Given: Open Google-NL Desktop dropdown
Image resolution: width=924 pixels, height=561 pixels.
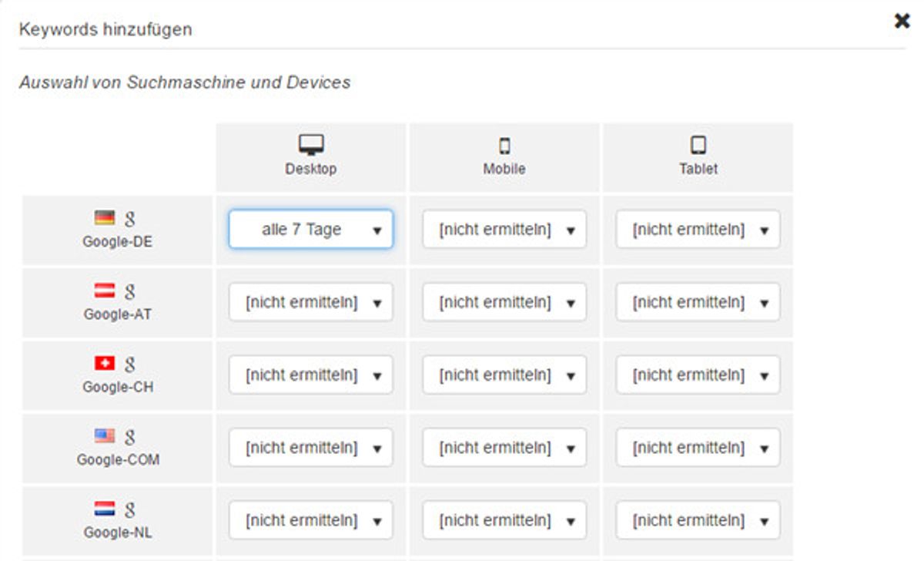Looking at the screenshot, I should coord(311,520).
